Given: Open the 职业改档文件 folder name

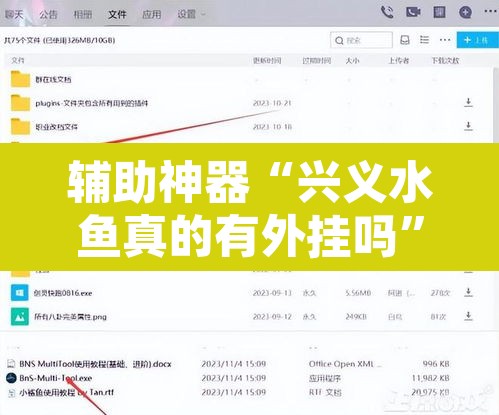Looking at the screenshot, I should (x=56, y=127).
